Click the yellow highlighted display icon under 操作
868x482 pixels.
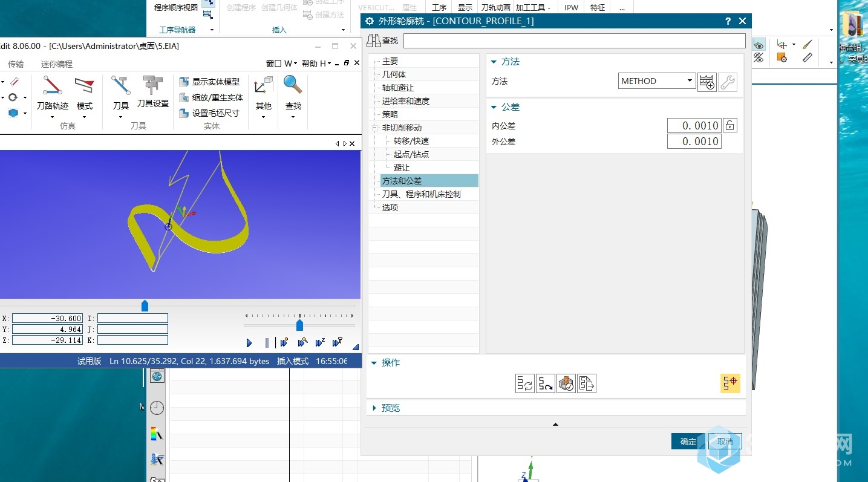click(730, 383)
